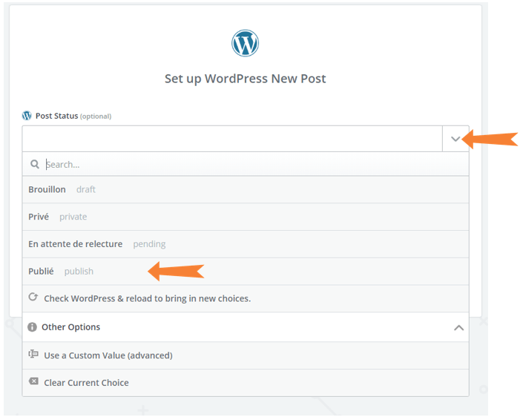Select the Brouillon draft option
The width and height of the screenshot is (520, 420).
tap(246, 189)
